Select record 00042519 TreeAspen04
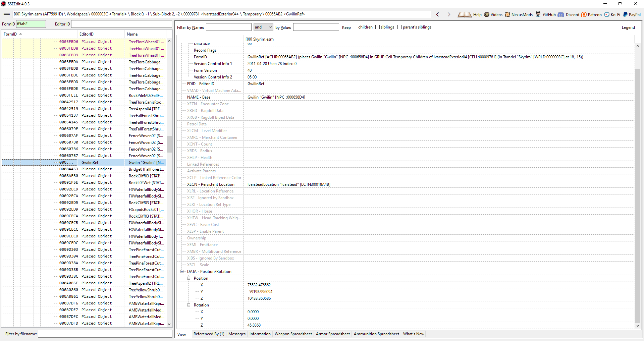644x341 pixels. coord(84,109)
